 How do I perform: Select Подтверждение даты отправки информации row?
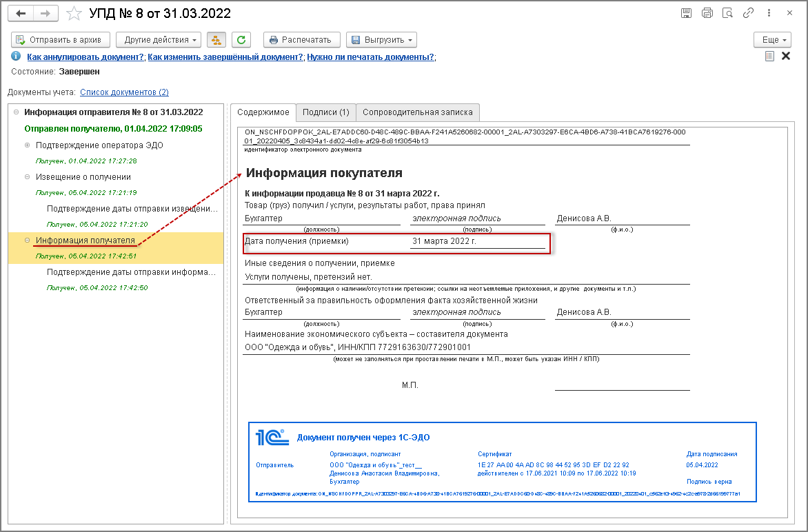[x=132, y=272]
